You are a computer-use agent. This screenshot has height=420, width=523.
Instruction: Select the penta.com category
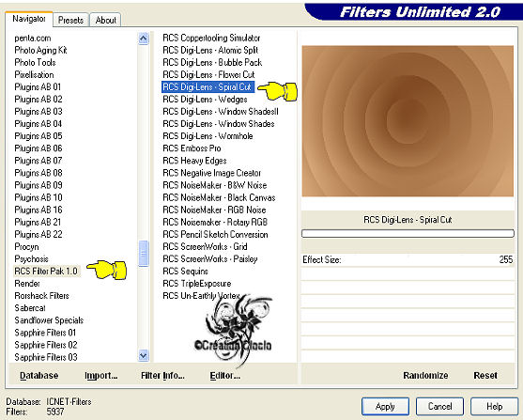[33, 39]
